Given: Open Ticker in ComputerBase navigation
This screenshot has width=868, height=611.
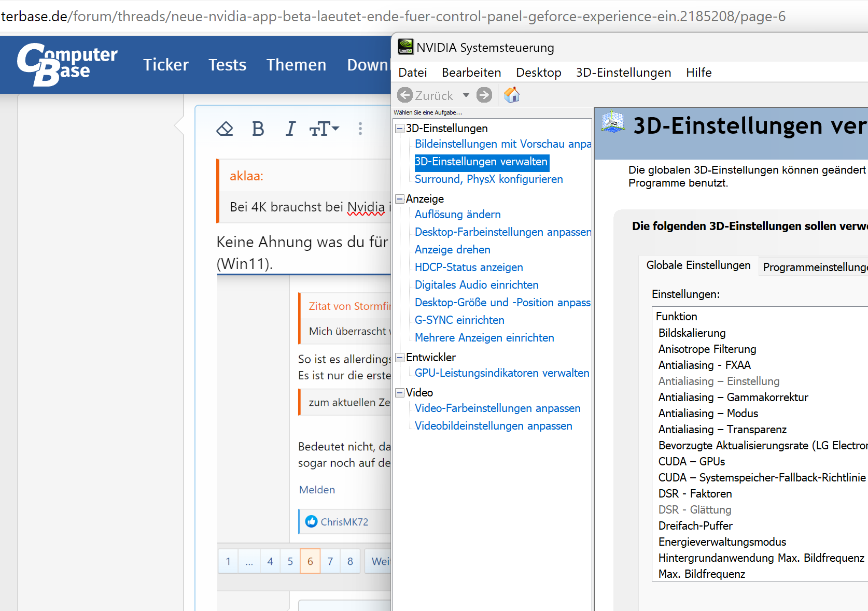Looking at the screenshot, I should click(x=166, y=65).
